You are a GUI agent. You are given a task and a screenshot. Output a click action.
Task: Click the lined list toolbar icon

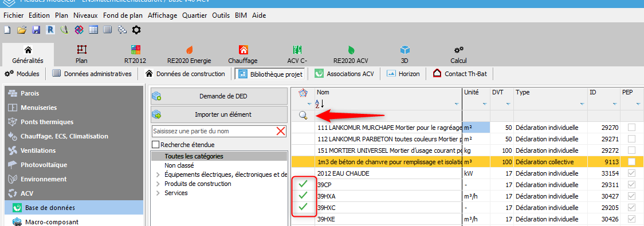click(x=108, y=30)
